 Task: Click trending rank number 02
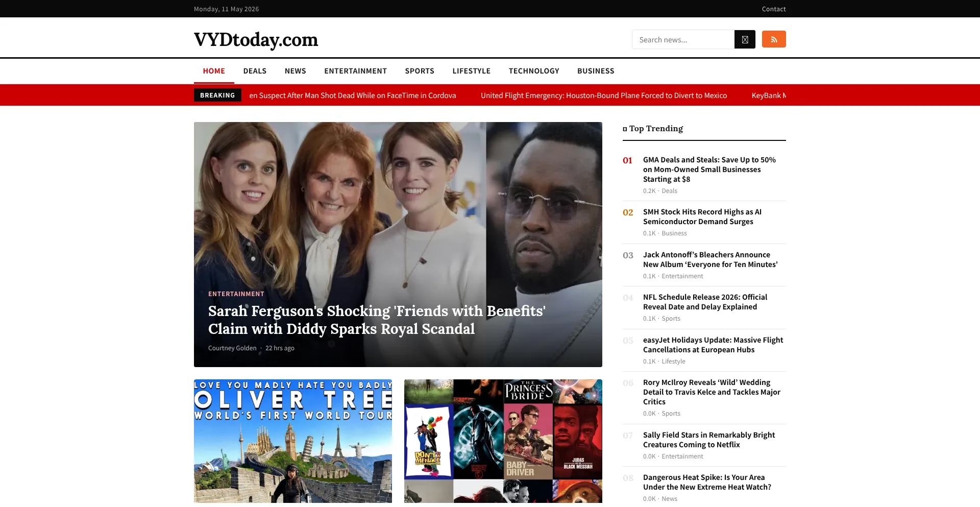coord(628,212)
